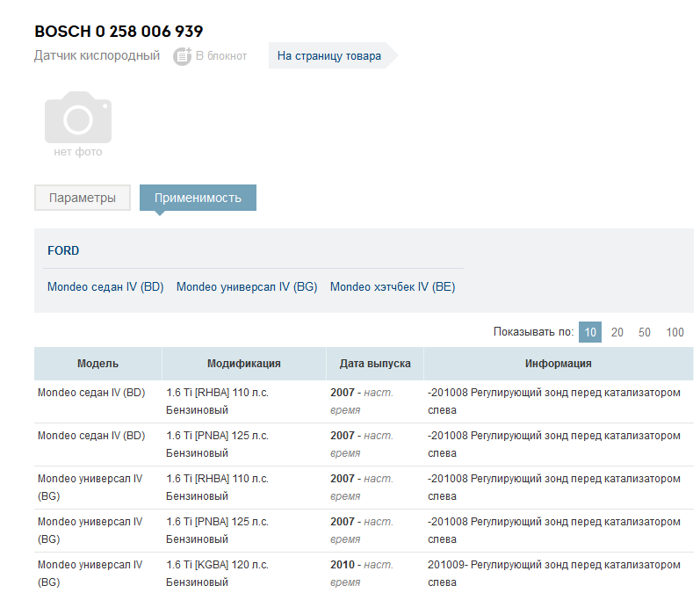The width and height of the screenshot is (700, 600).
Task: Filter by Mondeo седан IV (BD)
Action: (x=105, y=287)
